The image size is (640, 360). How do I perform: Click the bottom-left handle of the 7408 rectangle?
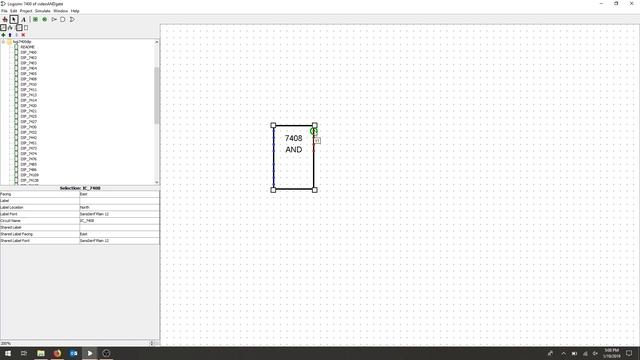click(x=273, y=190)
